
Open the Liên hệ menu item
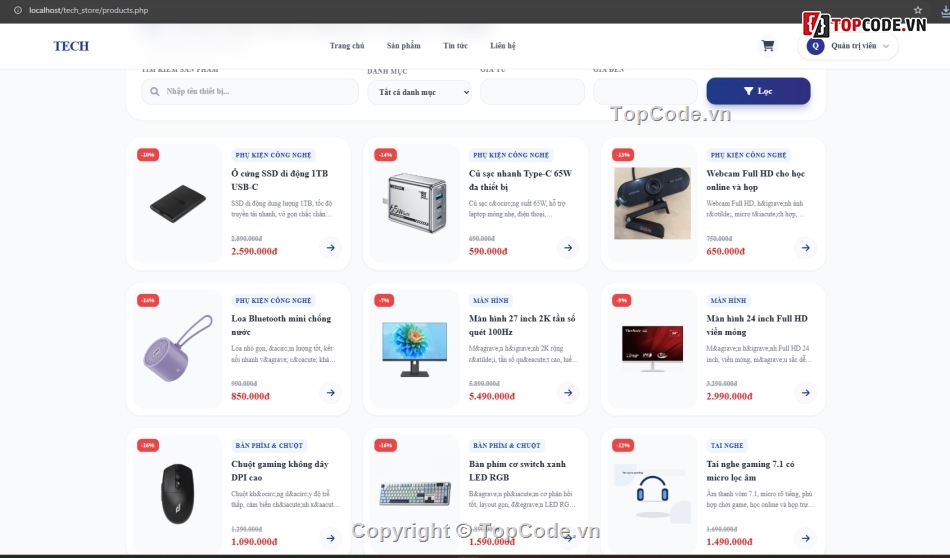pyautogui.click(x=502, y=45)
